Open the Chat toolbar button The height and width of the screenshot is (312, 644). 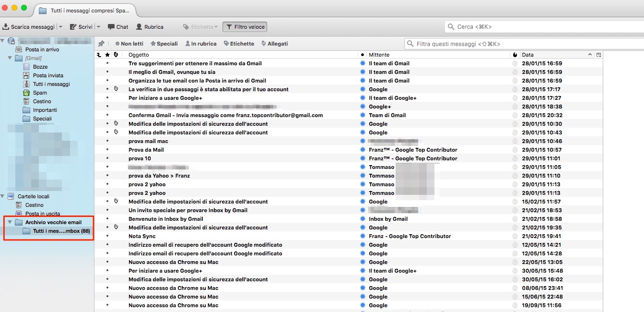[118, 27]
